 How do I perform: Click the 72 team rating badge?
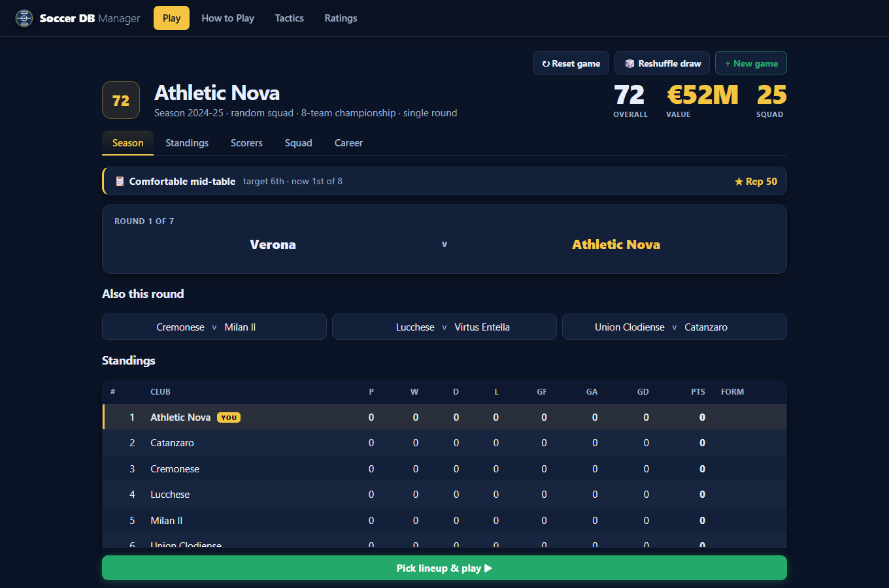pos(121,100)
